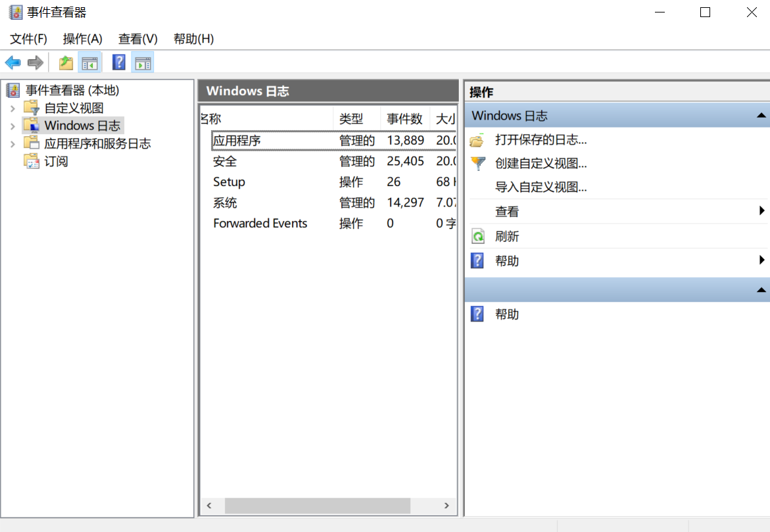770x532 pixels.
Task: Sort by the 大小 column header
Action: coord(443,118)
